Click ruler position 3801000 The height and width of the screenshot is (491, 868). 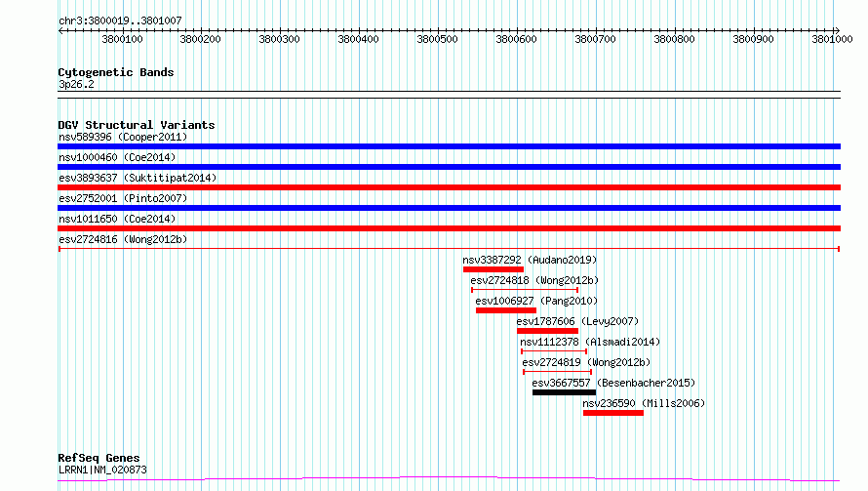point(833,39)
